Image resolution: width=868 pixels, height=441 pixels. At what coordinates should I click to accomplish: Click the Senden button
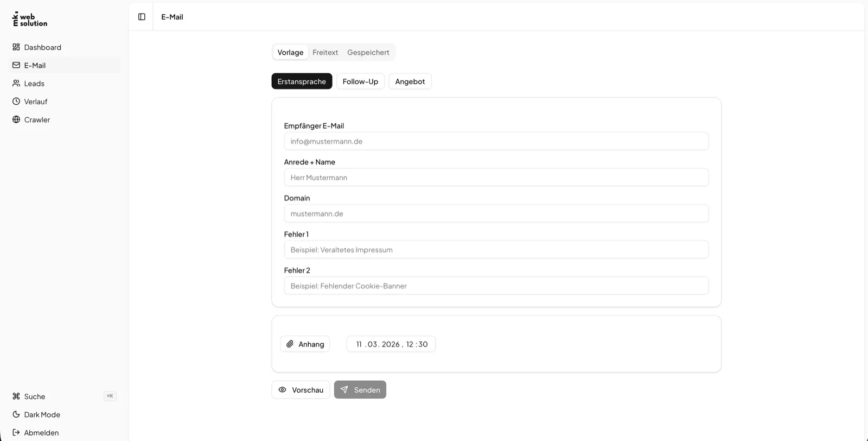click(360, 390)
